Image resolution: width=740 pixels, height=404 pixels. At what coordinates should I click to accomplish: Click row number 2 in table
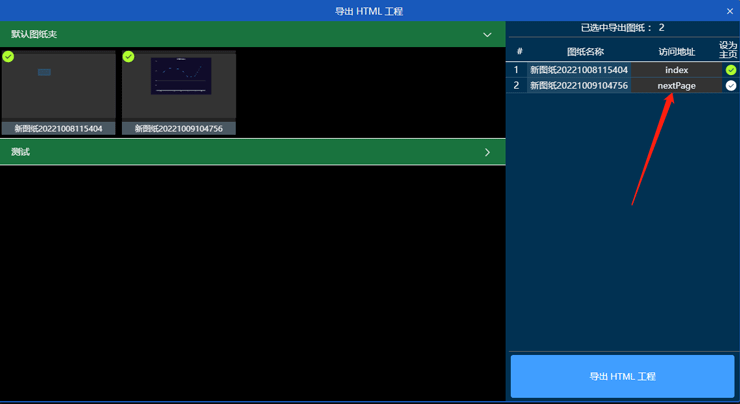pyautogui.click(x=516, y=85)
